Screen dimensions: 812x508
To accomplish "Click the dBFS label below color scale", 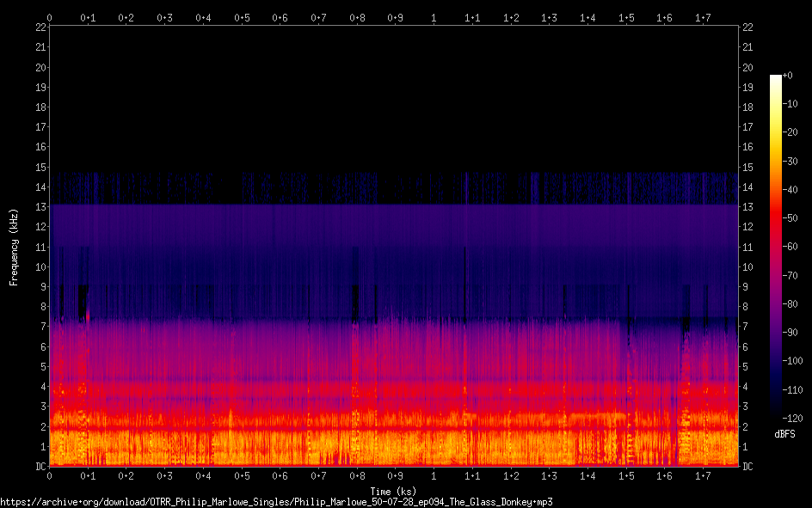I will pos(784,435).
